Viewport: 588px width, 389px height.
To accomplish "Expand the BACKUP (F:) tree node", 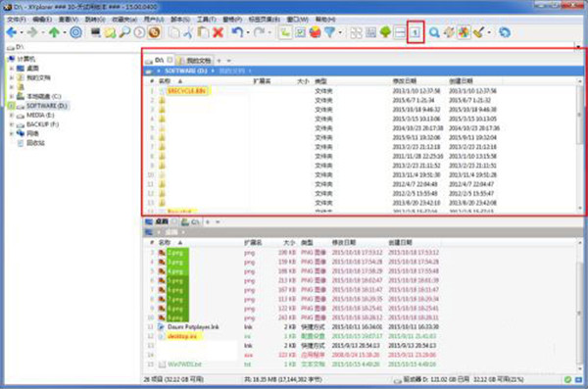I will pos(12,124).
